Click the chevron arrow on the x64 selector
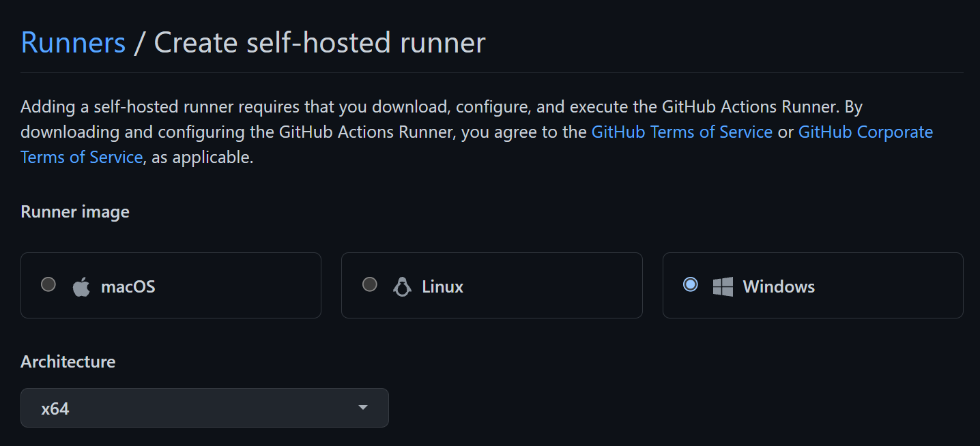The width and height of the screenshot is (980, 446). click(x=363, y=407)
